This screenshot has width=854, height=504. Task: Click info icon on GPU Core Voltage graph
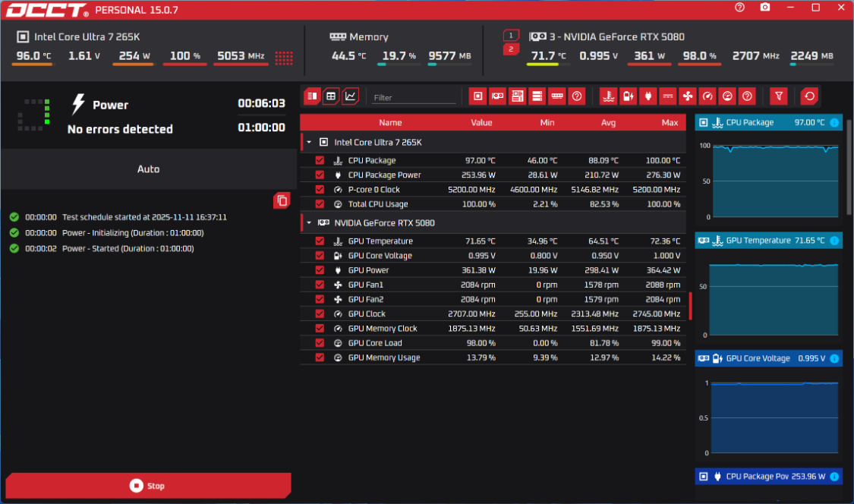834,358
